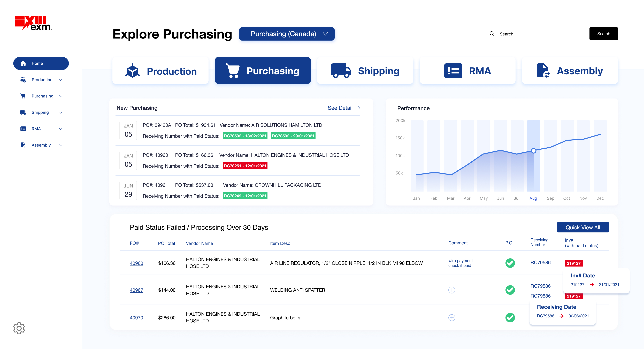
Task: Toggle P.O. checkmark for order 40967
Action: 510,290
